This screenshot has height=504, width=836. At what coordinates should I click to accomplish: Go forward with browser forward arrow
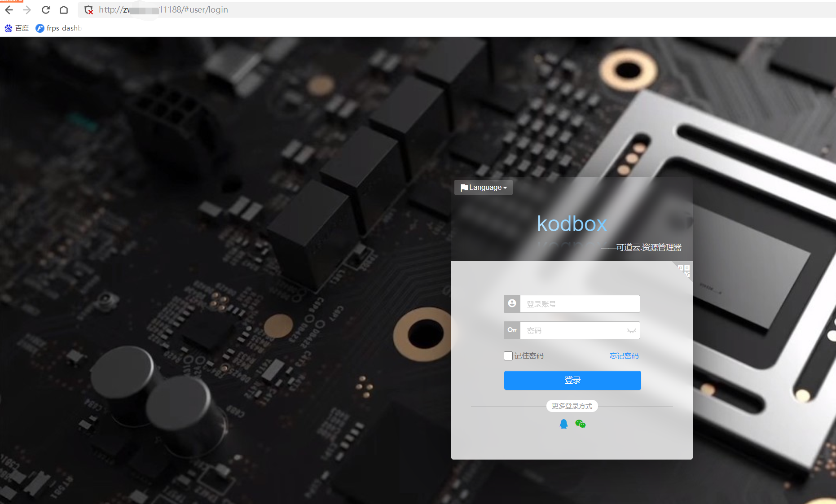pyautogui.click(x=27, y=10)
